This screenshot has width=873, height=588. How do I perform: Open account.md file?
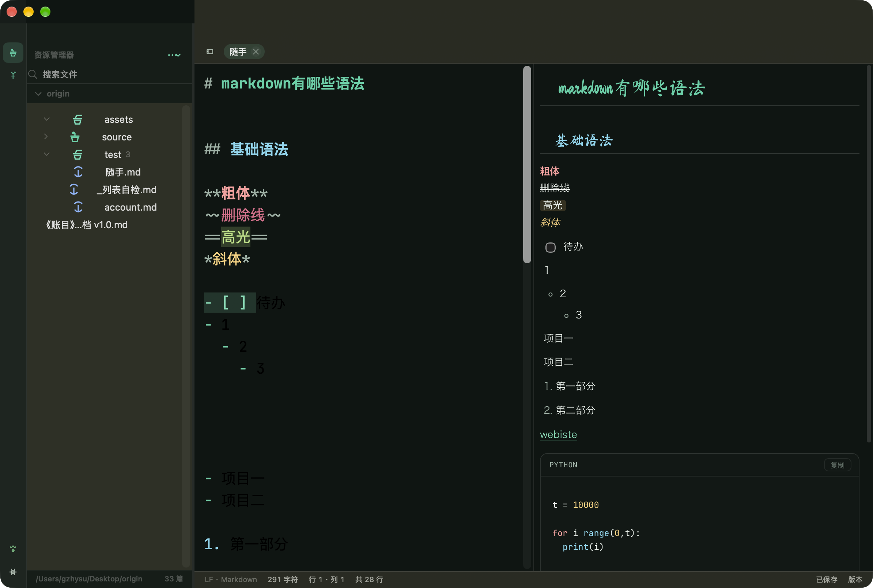tap(131, 207)
